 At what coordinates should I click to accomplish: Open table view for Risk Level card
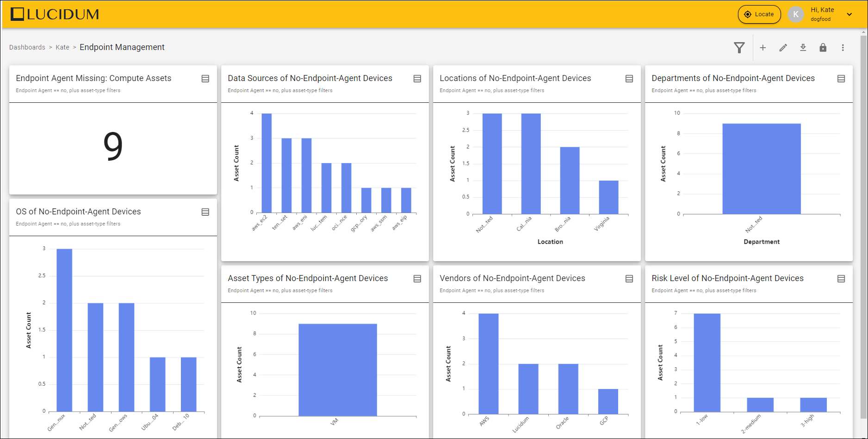[x=841, y=279]
